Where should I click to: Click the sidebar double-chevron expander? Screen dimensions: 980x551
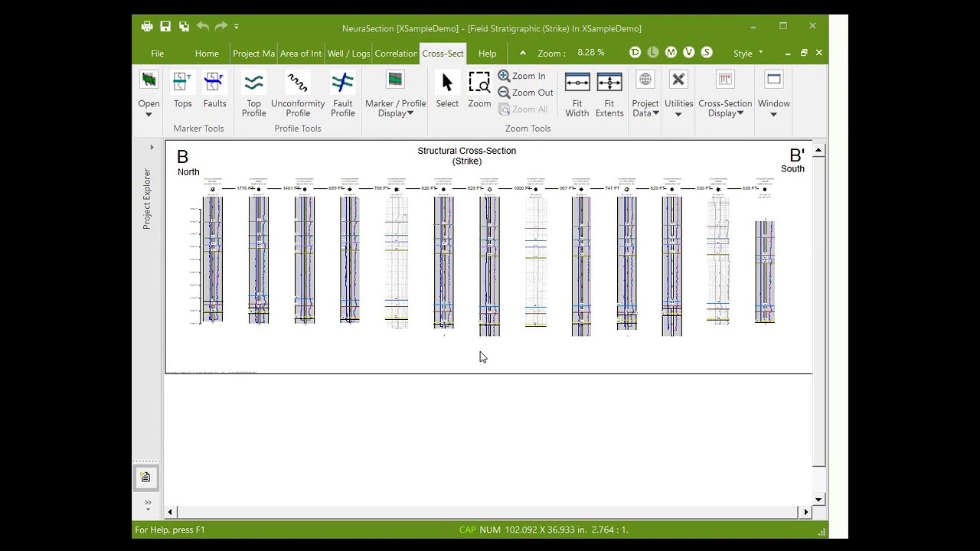[x=148, y=503]
